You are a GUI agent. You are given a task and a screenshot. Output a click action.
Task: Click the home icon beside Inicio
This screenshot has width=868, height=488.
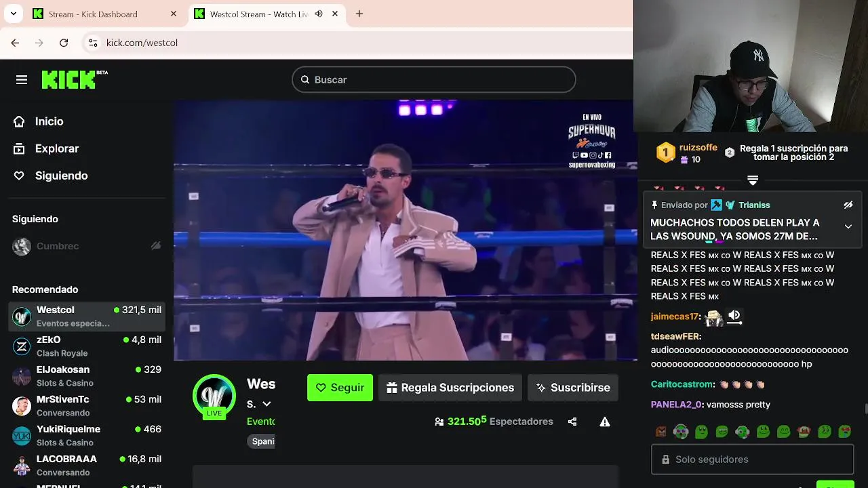coord(20,121)
